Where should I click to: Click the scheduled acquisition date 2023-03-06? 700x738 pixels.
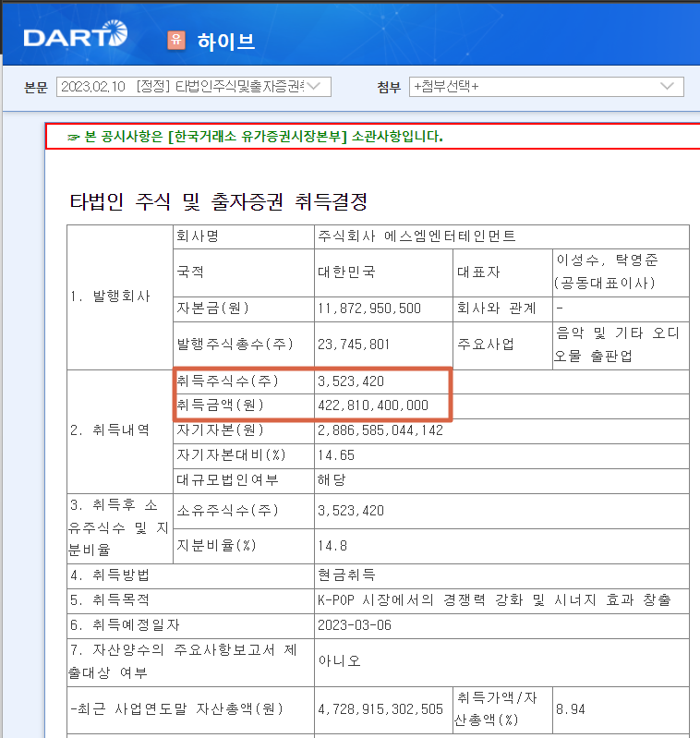pyautogui.click(x=355, y=625)
